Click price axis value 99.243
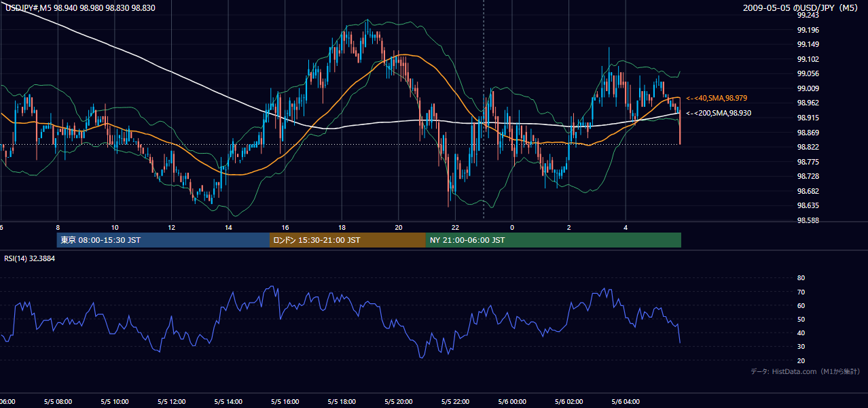Image resolution: width=868 pixels, height=408 pixels. (808, 15)
